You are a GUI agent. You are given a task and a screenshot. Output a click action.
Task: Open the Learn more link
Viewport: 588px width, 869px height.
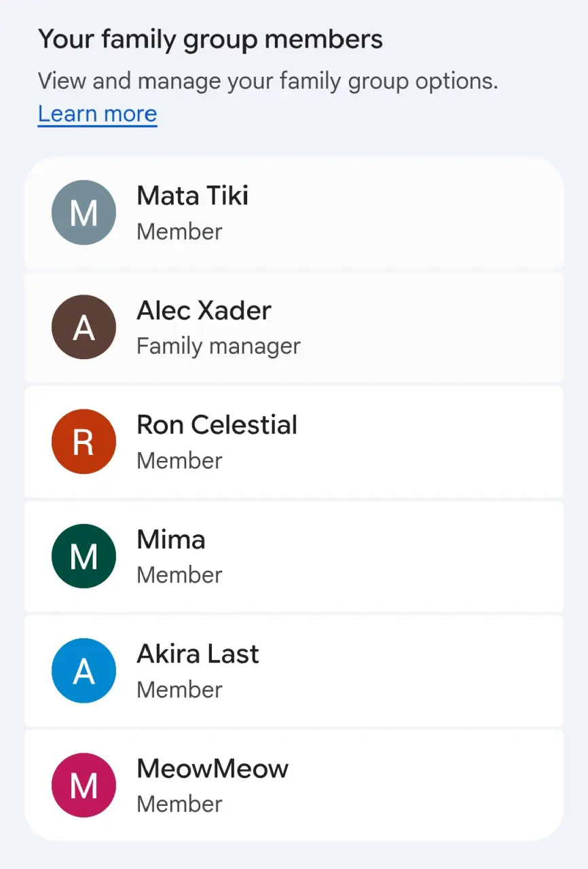[x=97, y=113]
